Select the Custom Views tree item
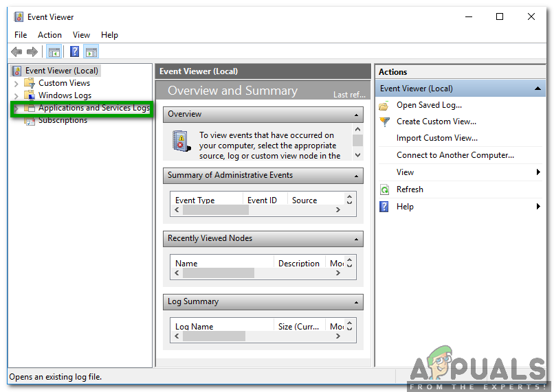The image size is (554, 392). 65,83
